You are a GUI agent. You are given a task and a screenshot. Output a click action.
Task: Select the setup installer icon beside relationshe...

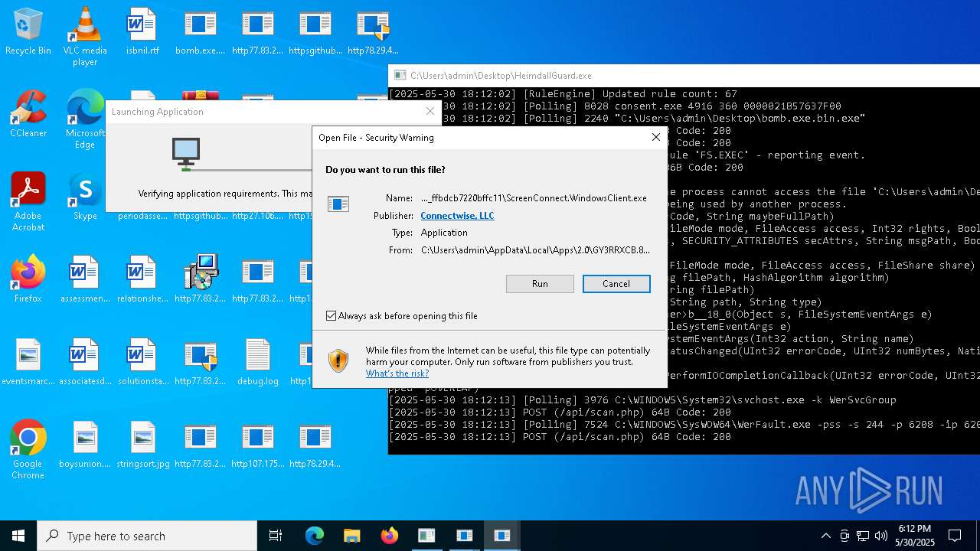(201, 280)
